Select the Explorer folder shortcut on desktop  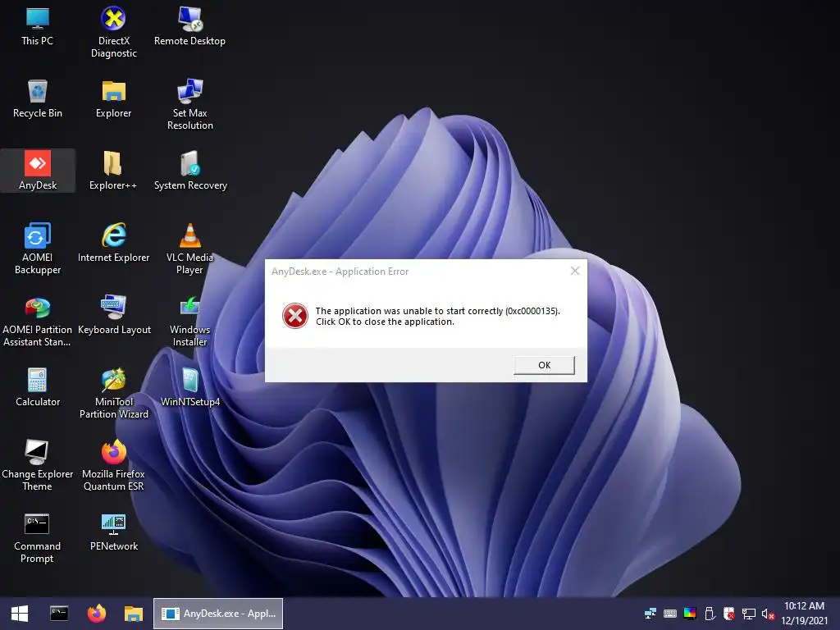click(113, 99)
